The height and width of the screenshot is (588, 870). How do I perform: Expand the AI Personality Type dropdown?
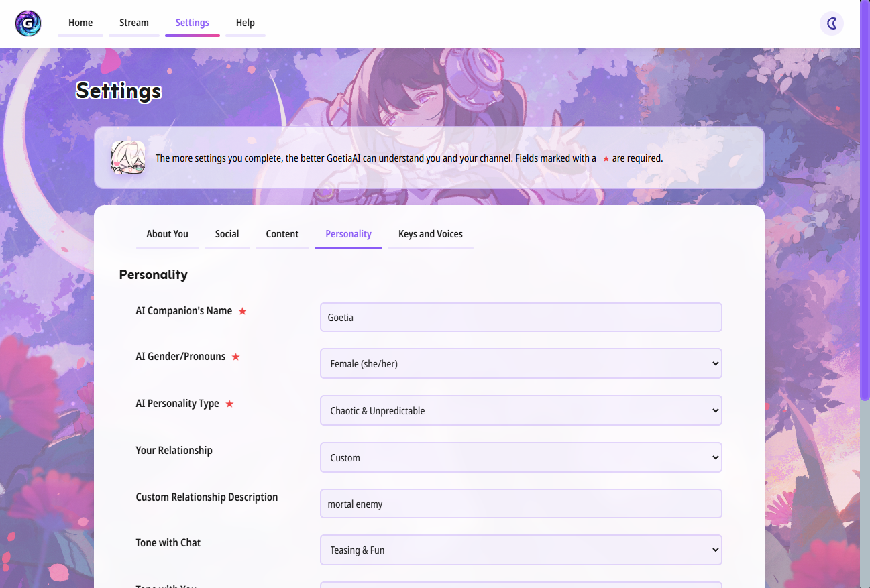[521, 410]
